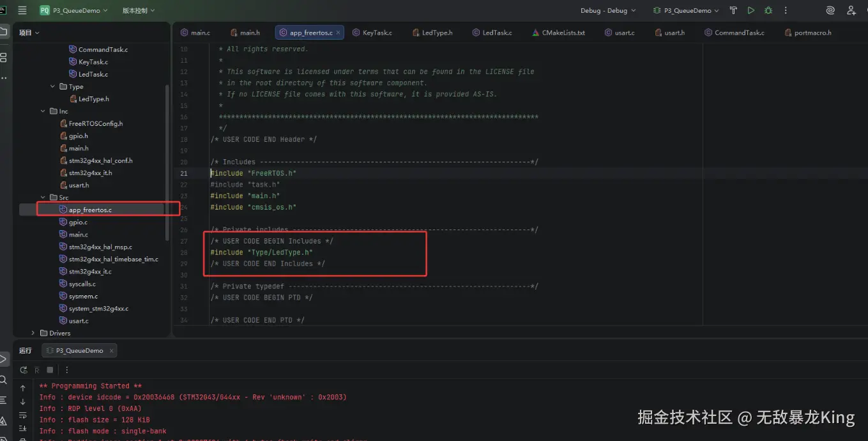The height and width of the screenshot is (441, 868).
Task: Open the main hamburger menu
Action: click(22, 10)
